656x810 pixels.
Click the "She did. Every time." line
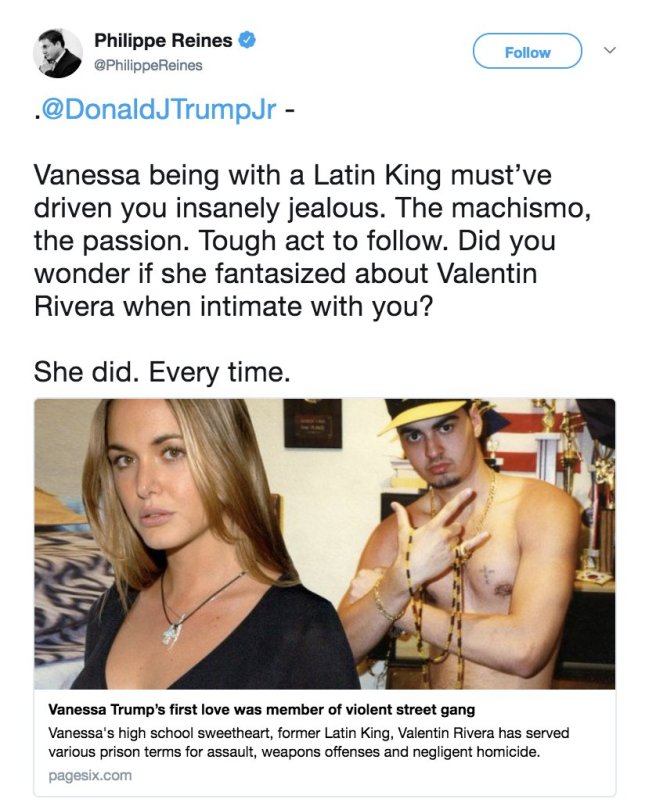coord(162,371)
